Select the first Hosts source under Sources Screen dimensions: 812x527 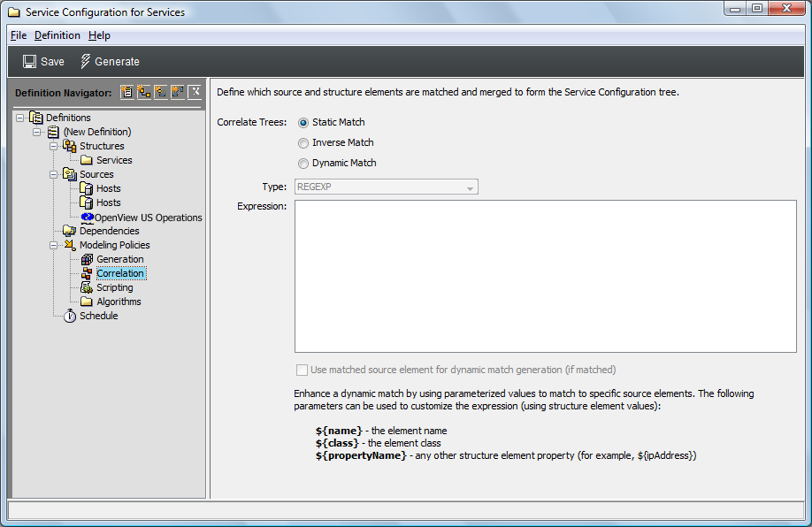[x=108, y=188]
